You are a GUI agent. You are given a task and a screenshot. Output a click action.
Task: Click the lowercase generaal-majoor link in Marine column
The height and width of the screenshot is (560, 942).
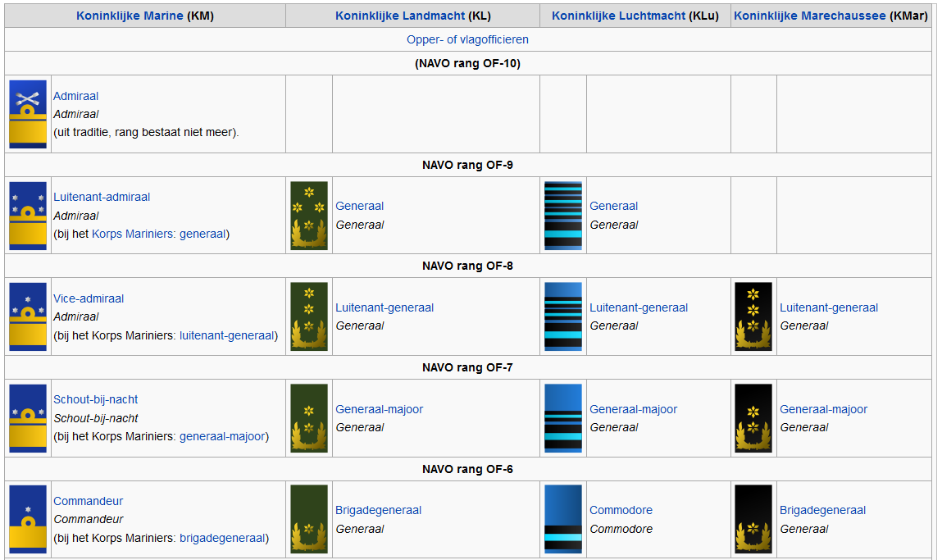coord(222,437)
